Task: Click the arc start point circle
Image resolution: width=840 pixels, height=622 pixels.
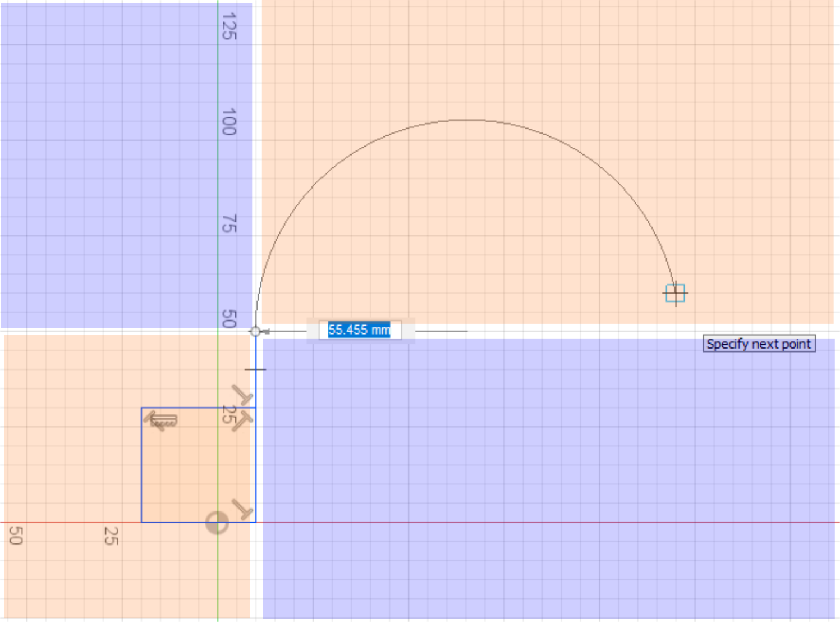Action: pos(255,331)
